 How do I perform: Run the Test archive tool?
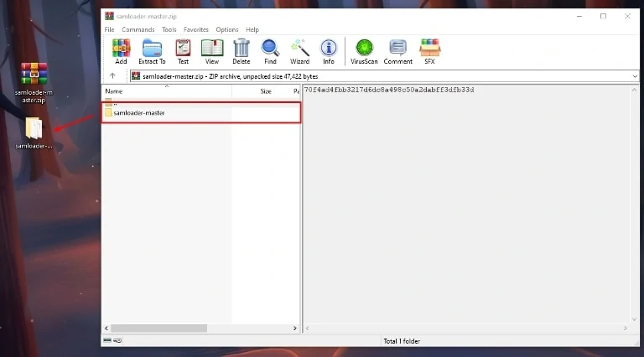(x=183, y=51)
